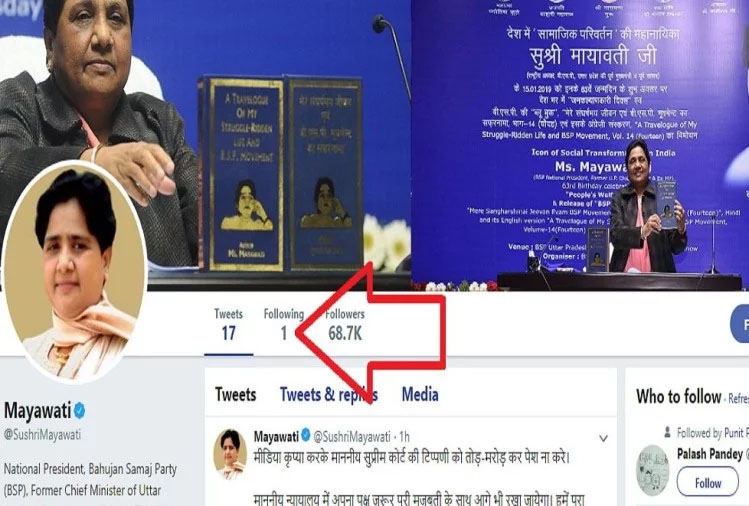This screenshot has width=749, height=506.
Task: Switch to the Tweets tab
Action: pyautogui.click(x=235, y=395)
